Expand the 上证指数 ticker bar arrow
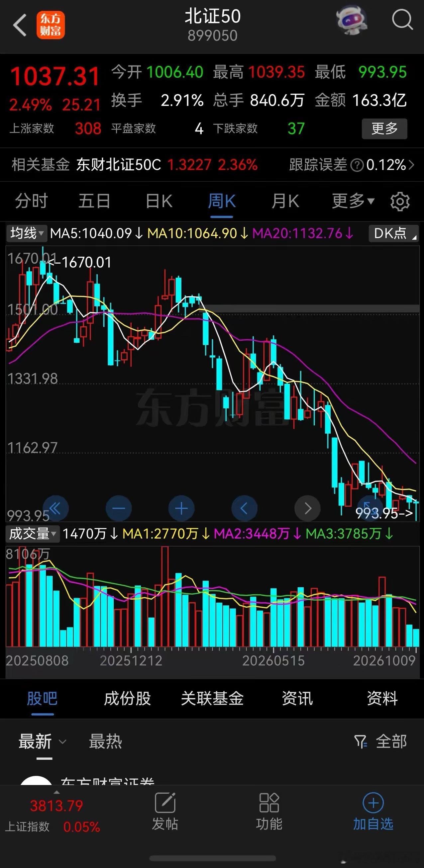The height and width of the screenshot is (868, 424). click(x=57, y=793)
